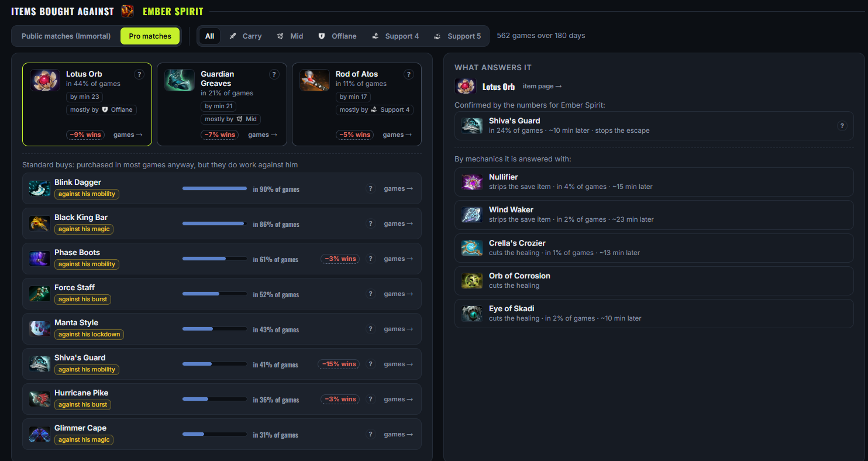Image resolution: width=868 pixels, height=461 pixels.
Task: Click the Crella's Crozier item icon
Action: coord(471,247)
